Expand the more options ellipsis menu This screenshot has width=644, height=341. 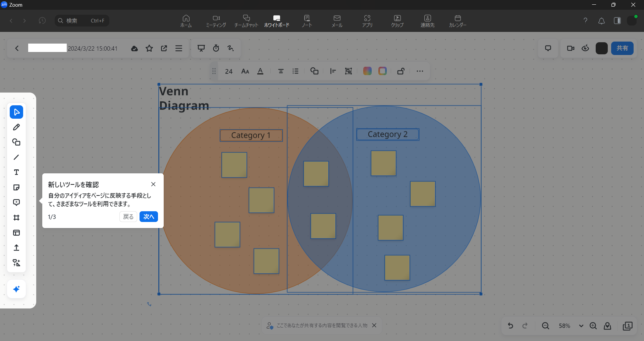tap(420, 71)
